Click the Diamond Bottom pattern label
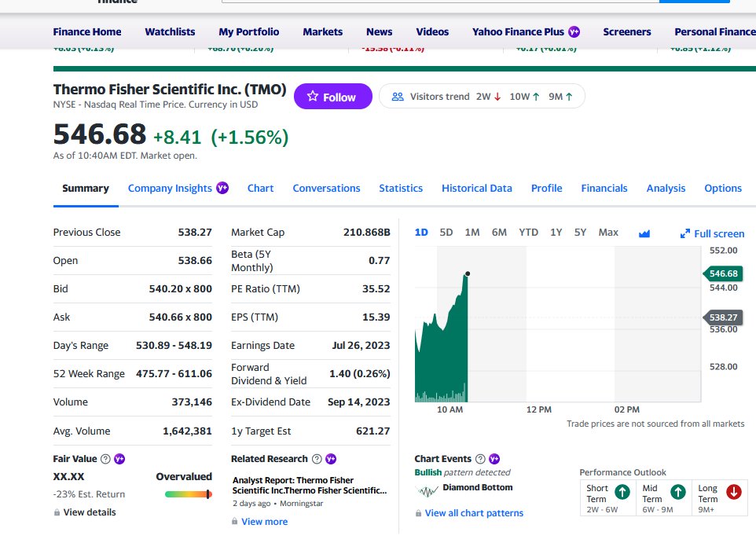This screenshot has width=756, height=543. [477, 487]
